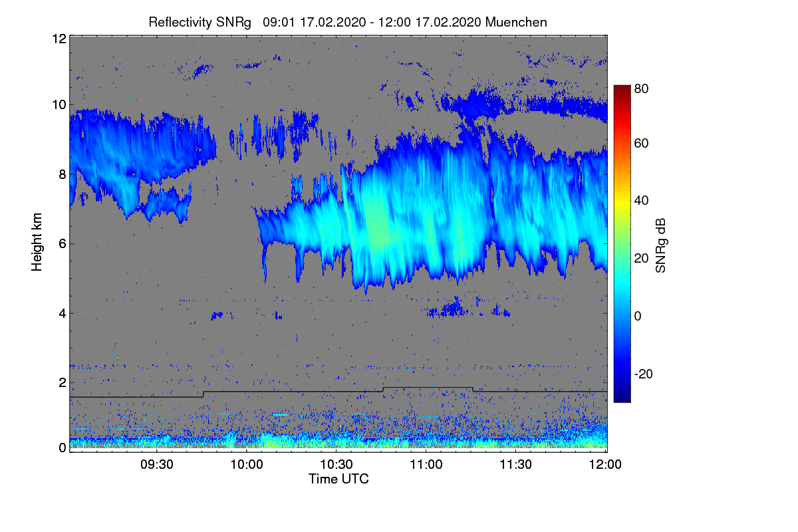
Task: Click the 2 km height tick label
Action: [62, 382]
